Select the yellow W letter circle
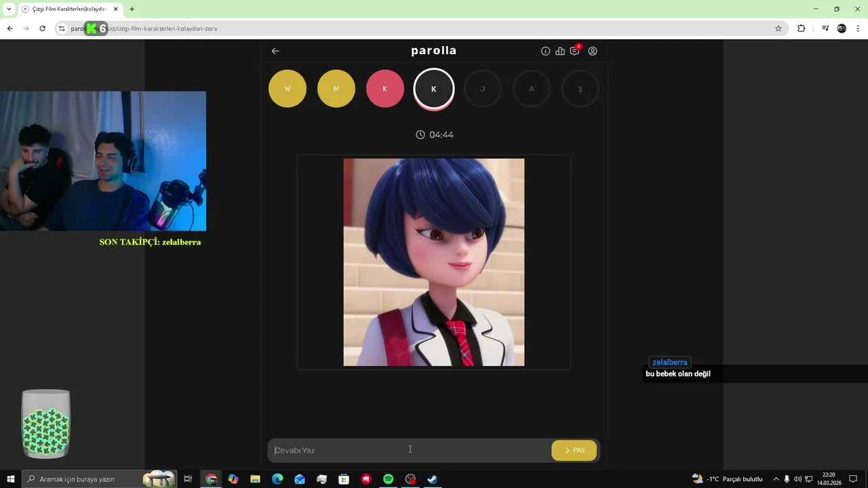This screenshot has width=868, height=488. tap(288, 89)
